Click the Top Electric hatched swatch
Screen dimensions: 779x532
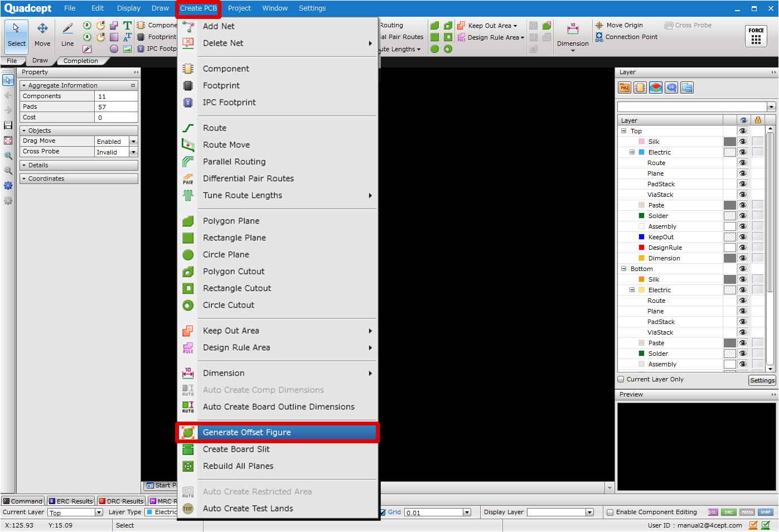730,152
